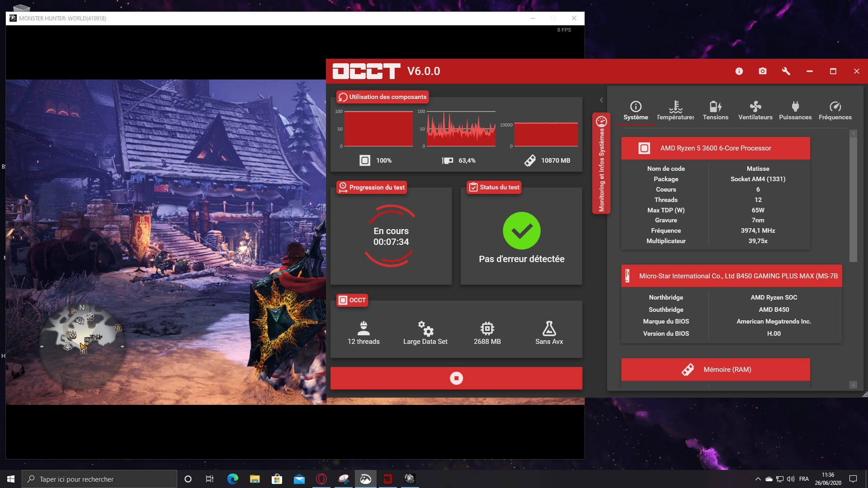
Task: Click the green no-error checkmark status
Action: click(522, 230)
